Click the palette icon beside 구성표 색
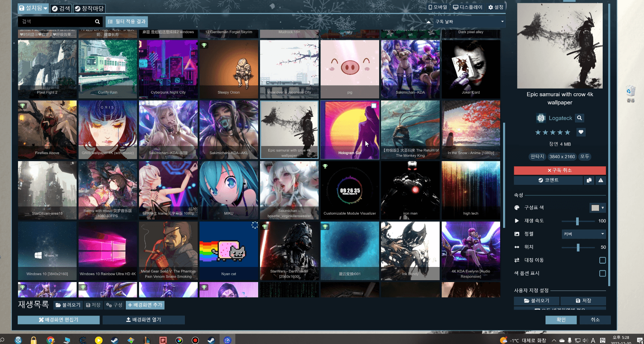The image size is (644, 344). 517,208
